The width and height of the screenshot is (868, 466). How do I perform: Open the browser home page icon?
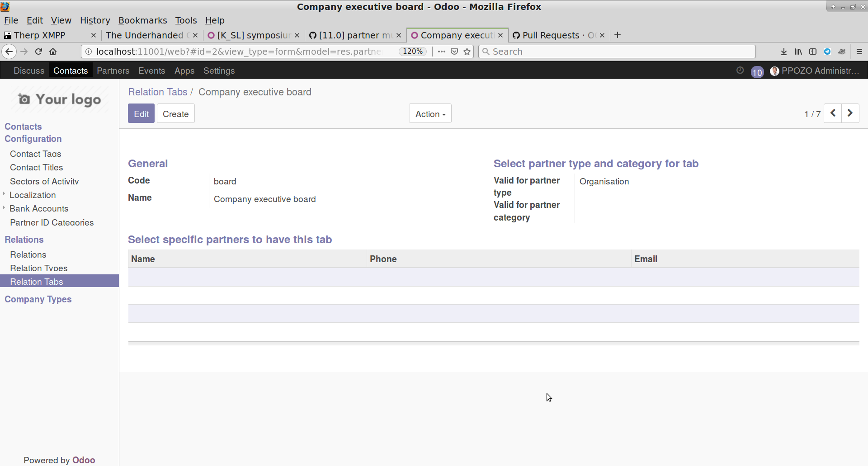[53, 52]
